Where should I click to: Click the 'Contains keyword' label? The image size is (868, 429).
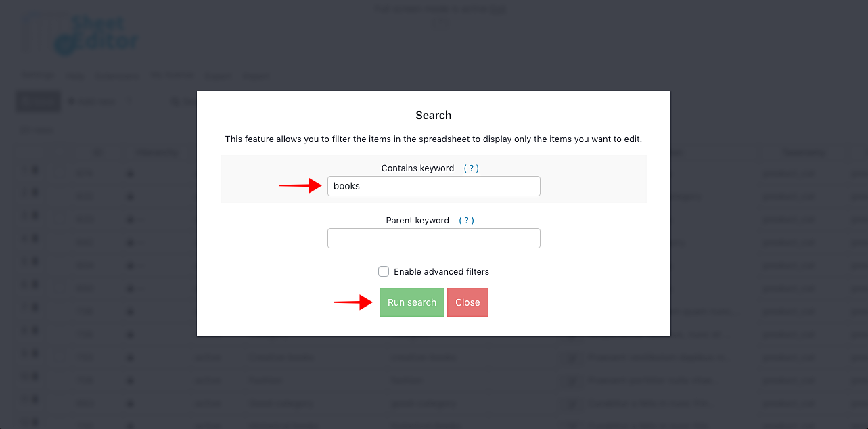point(417,168)
